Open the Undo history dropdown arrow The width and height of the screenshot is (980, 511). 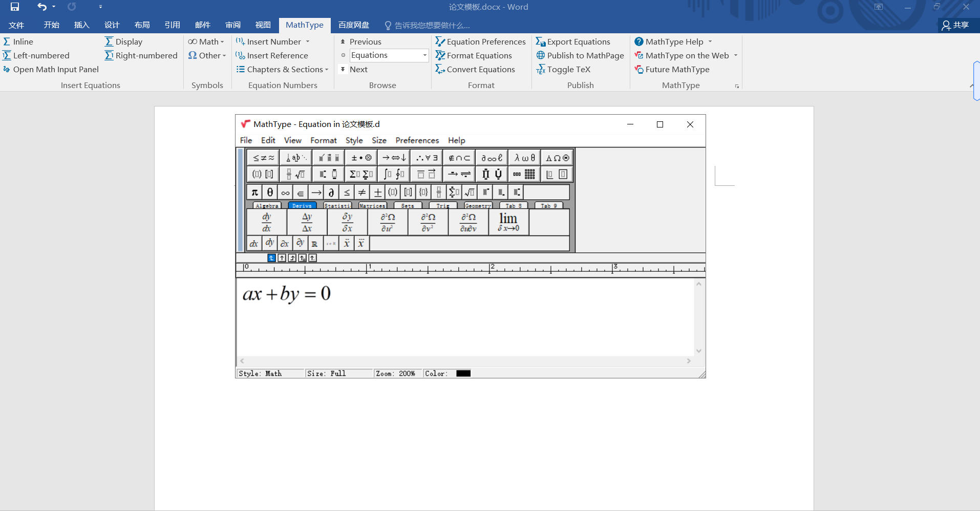click(x=54, y=7)
